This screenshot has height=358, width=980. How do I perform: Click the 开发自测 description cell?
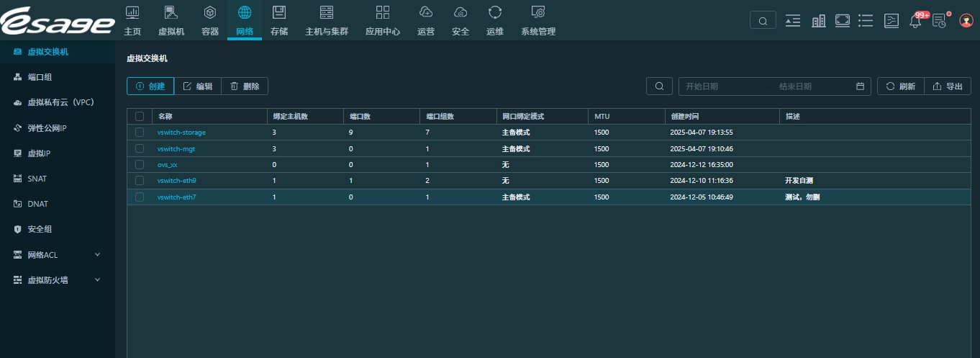[x=799, y=181]
